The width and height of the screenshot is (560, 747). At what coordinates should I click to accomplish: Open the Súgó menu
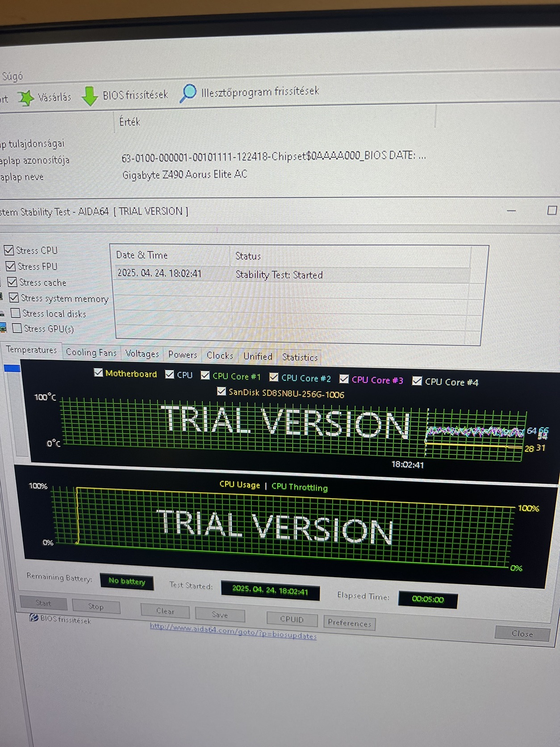13,76
